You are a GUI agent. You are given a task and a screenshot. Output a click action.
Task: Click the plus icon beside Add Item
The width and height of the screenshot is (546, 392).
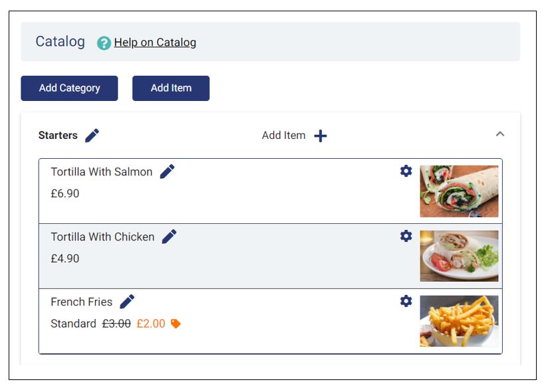321,136
